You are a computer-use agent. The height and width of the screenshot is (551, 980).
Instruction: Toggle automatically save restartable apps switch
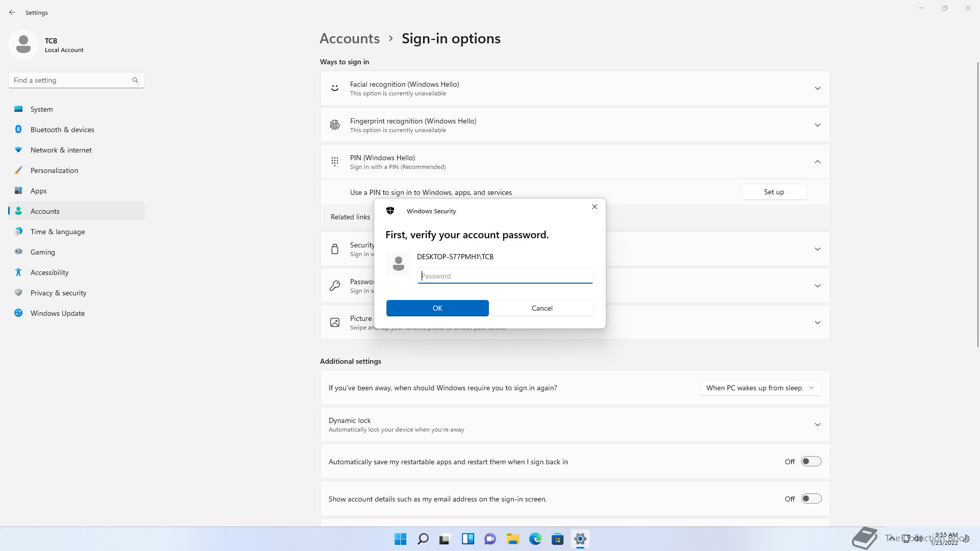[811, 461]
